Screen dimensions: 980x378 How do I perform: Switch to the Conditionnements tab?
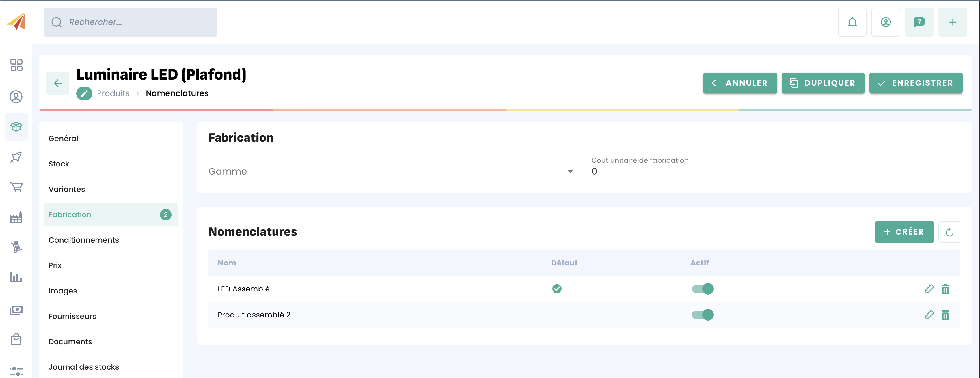84,240
